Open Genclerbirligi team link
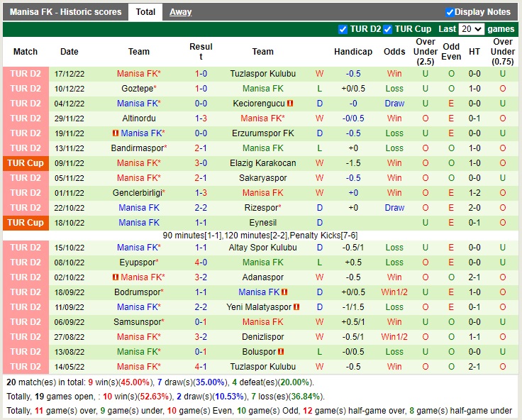 139,193
